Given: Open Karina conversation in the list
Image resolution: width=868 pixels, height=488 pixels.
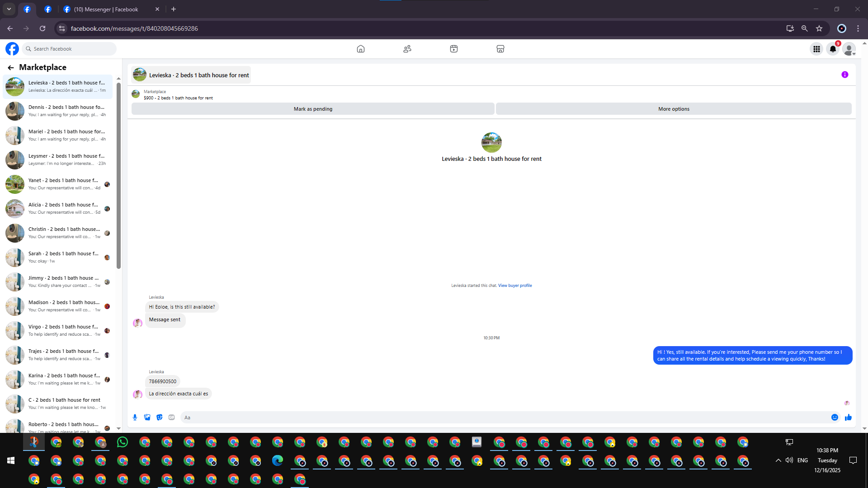Looking at the screenshot, I should pyautogui.click(x=58, y=379).
